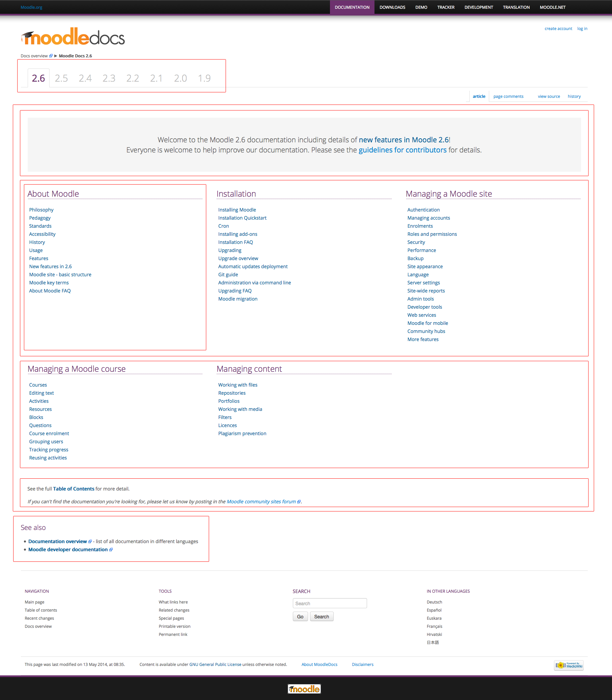Open the Development top menu item
This screenshot has width=612, height=700.
[x=478, y=7]
